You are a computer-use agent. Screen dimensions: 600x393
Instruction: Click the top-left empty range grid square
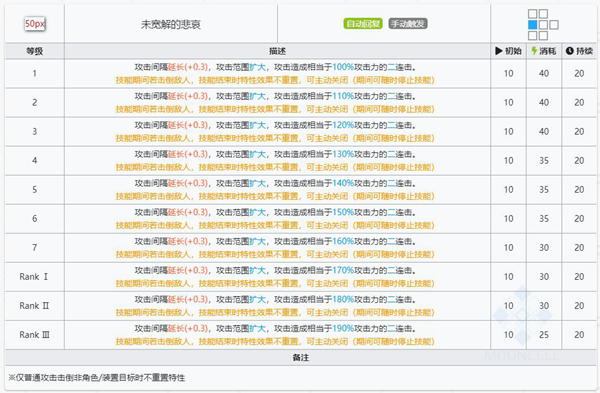(x=532, y=14)
